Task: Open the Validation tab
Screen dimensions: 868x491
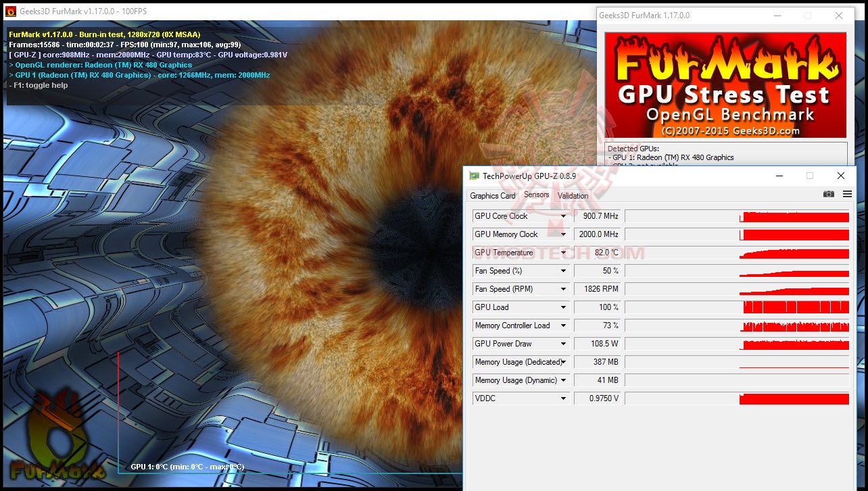Action: tap(573, 196)
